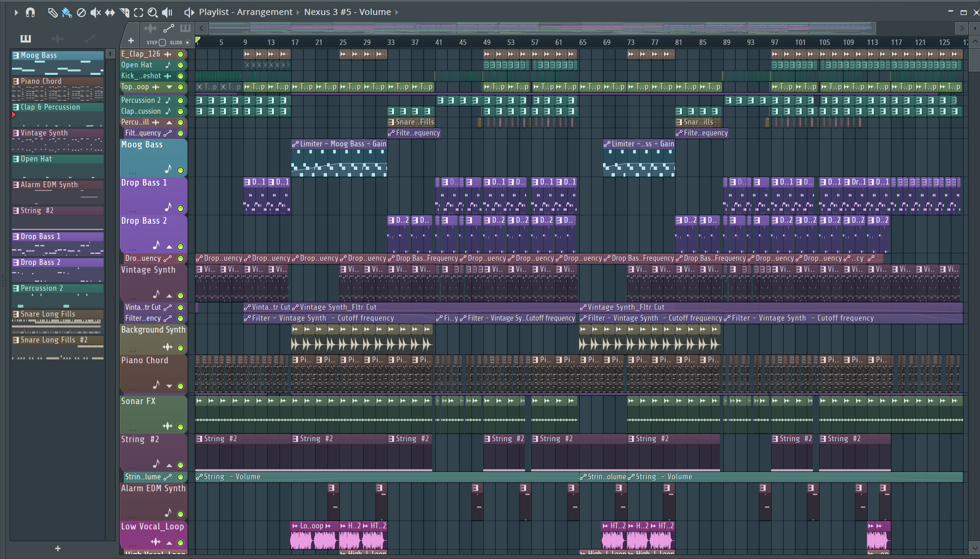
Task: Click audio waveform icon above STEP
Action: click(150, 28)
